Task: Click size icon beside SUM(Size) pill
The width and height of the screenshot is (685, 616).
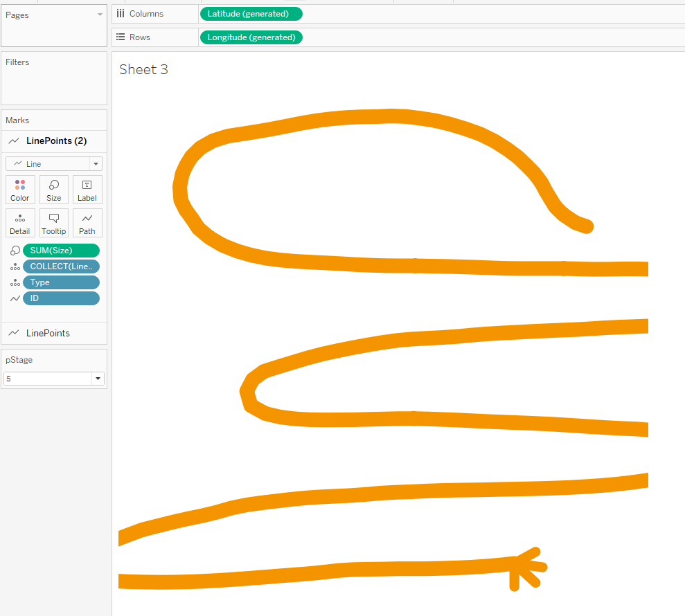Action: tap(15, 251)
